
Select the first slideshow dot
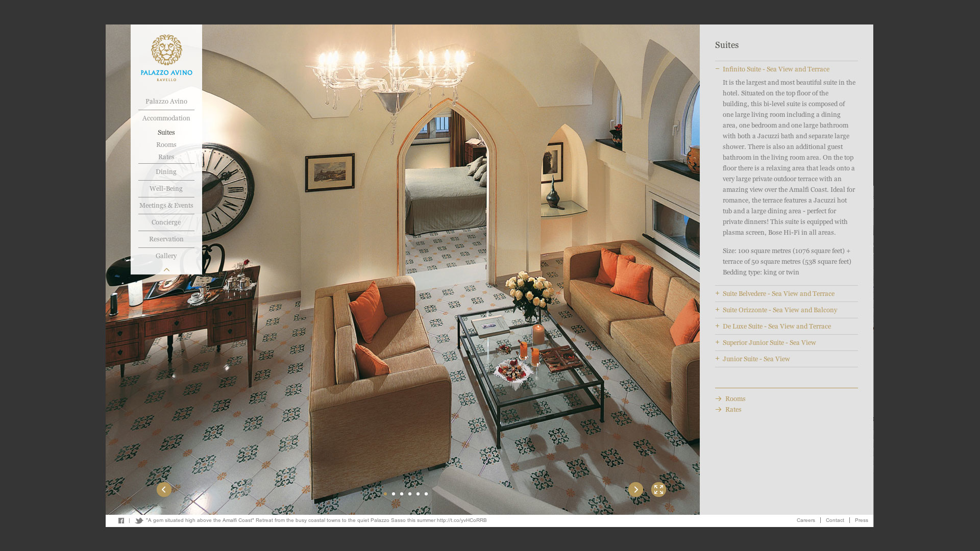pyautogui.click(x=385, y=494)
